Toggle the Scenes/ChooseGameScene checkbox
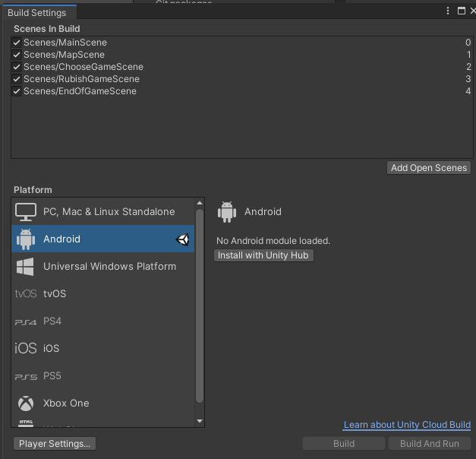 17,67
